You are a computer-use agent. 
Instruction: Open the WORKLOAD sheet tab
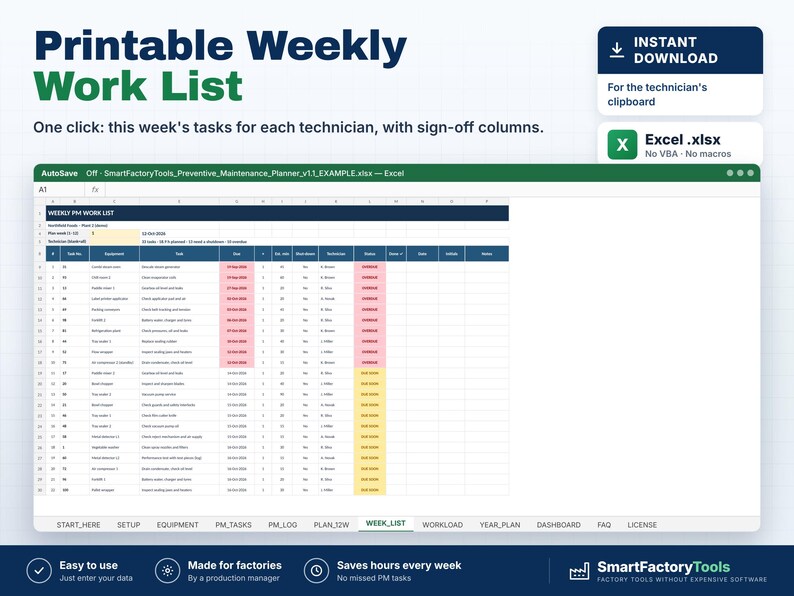pos(443,525)
